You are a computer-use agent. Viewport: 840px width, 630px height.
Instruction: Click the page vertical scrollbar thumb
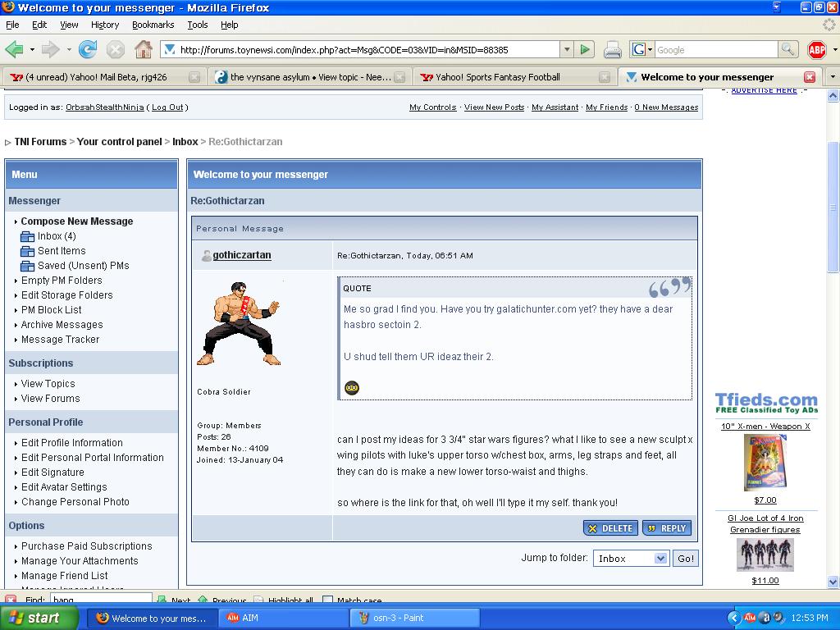833,206
